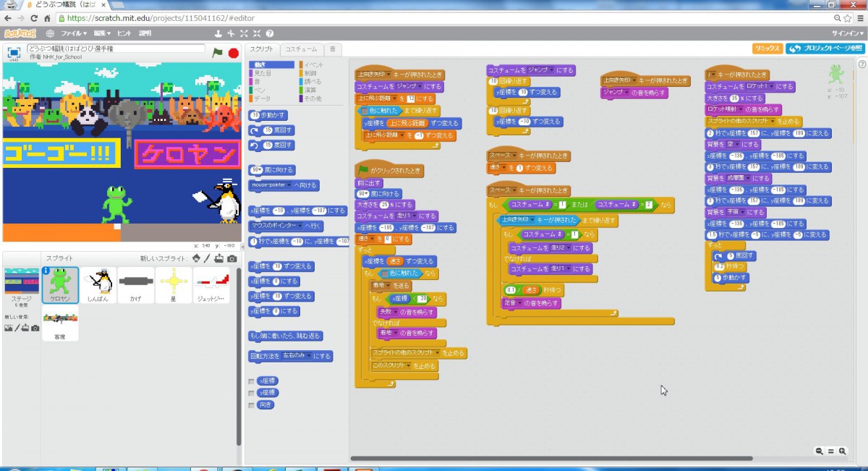Choose new backdrop from library
Viewport: 868px width, 471px height.
coord(8,328)
